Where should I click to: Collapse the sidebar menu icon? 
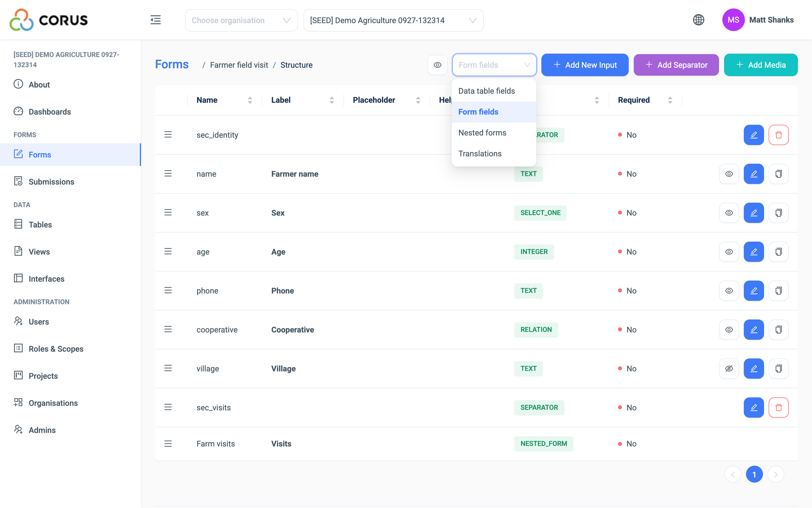155,20
